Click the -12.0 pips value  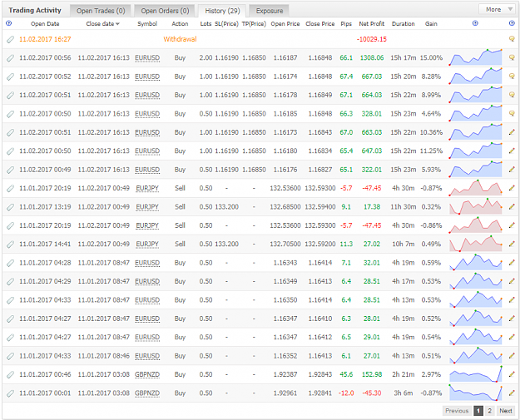[x=346, y=393]
